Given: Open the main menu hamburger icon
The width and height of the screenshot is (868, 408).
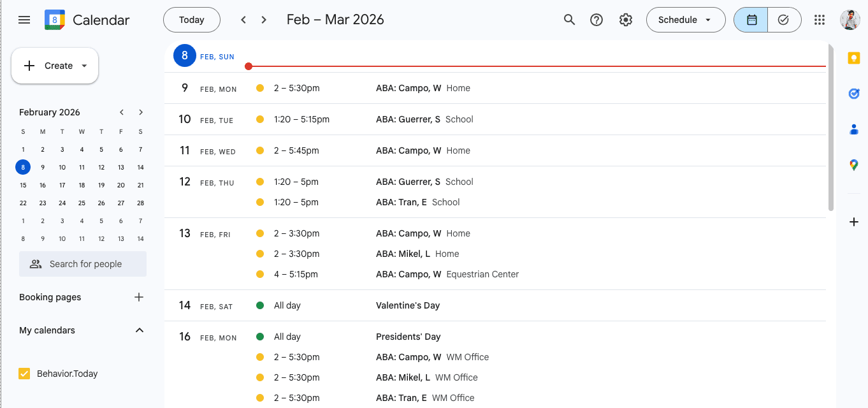Looking at the screenshot, I should [x=24, y=20].
